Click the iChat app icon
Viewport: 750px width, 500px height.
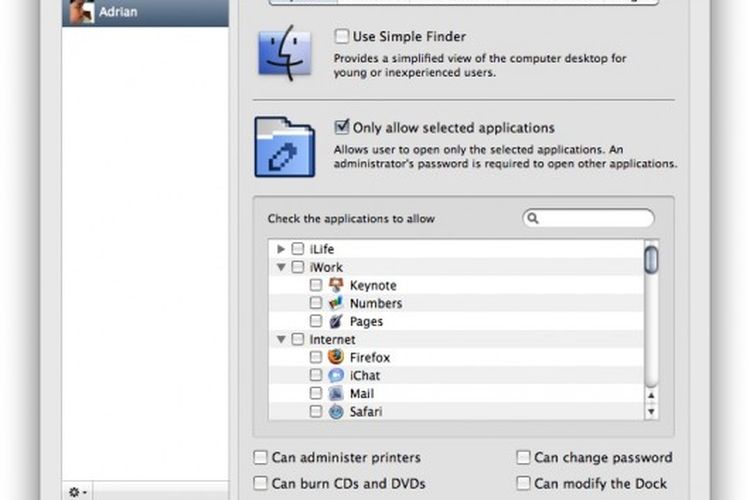(x=336, y=375)
